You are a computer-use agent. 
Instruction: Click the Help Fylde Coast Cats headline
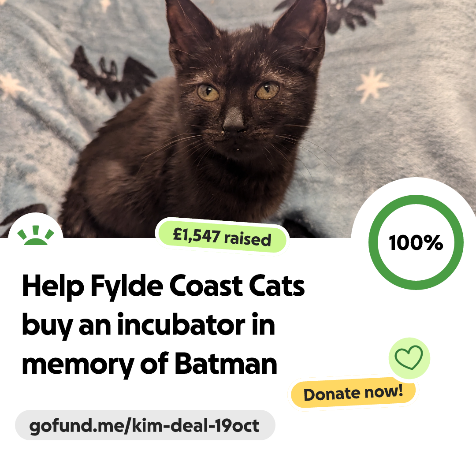click(163, 286)
